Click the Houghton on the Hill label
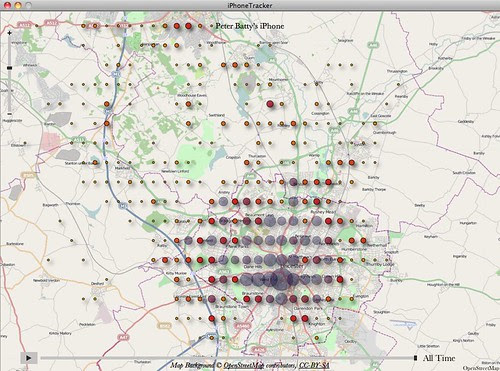The image size is (500, 371). click(443, 284)
